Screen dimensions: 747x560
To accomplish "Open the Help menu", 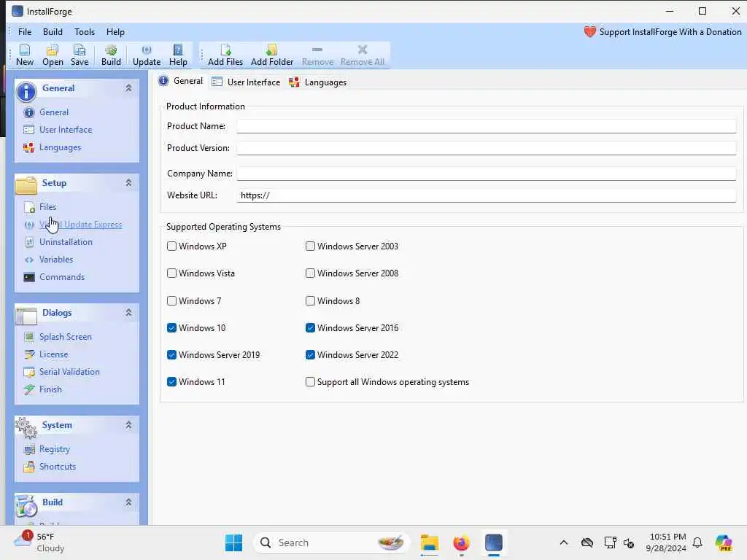I will pyautogui.click(x=115, y=32).
